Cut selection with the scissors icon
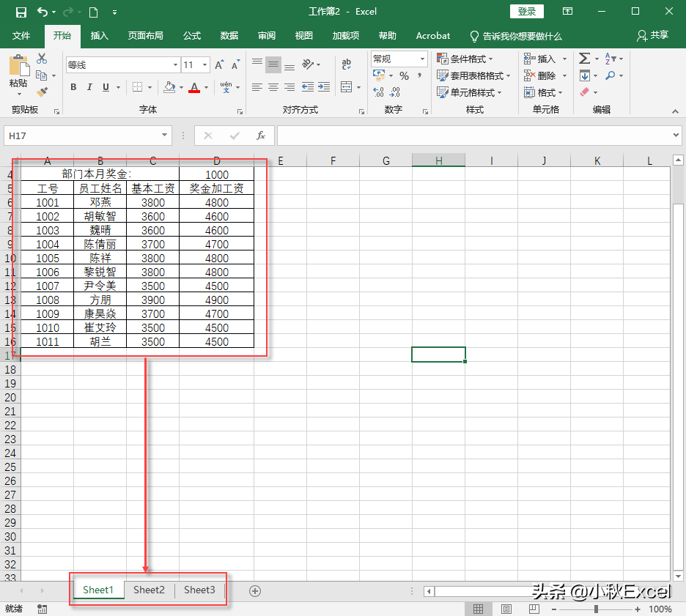The image size is (686, 616). tap(42, 59)
